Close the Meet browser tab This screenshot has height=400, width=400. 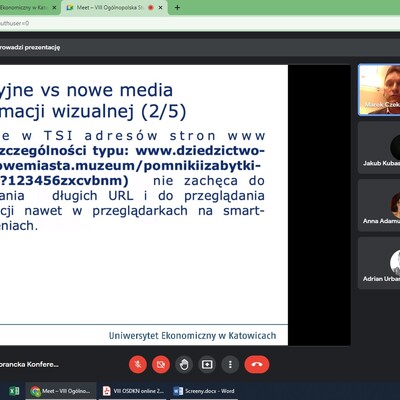160,7
